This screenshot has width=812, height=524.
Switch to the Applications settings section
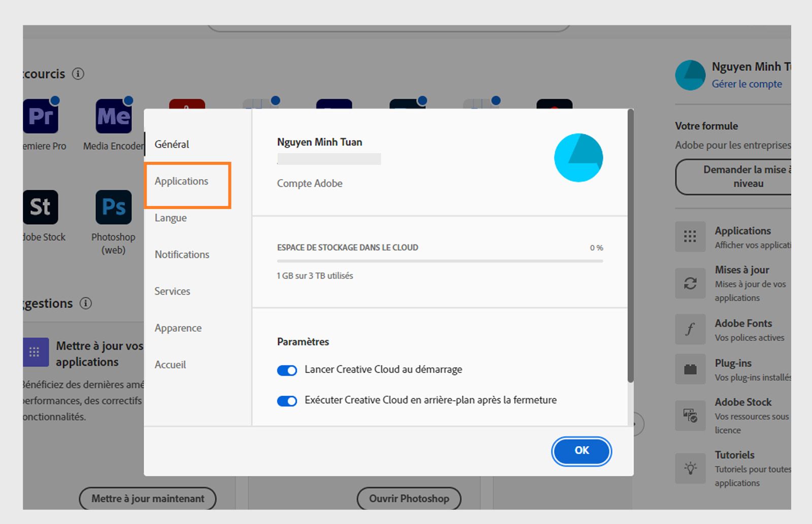pos(181,181)
